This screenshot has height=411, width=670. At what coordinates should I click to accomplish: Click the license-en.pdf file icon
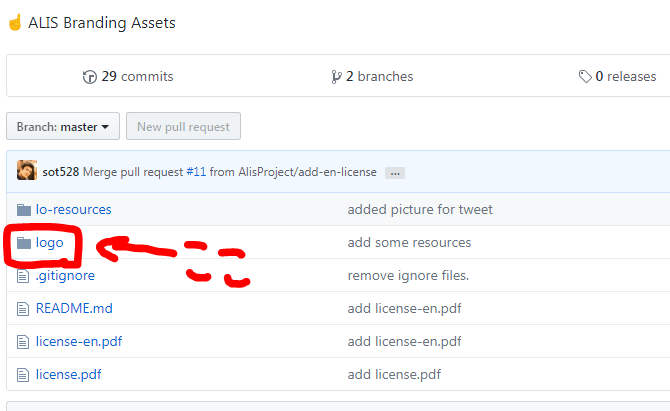click(x=25, y=342)
